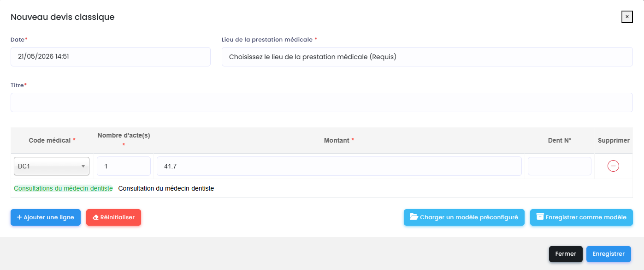The width and height of the screenshot is (644, 270).
Task: Click the red minus delete row icon
Action: pyautogui.click(x=613, y=166)
